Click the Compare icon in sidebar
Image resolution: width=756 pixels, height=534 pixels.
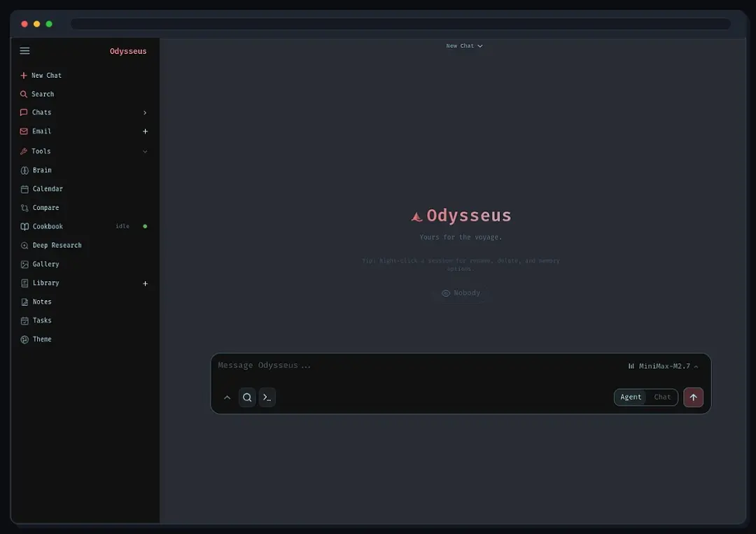24,208
